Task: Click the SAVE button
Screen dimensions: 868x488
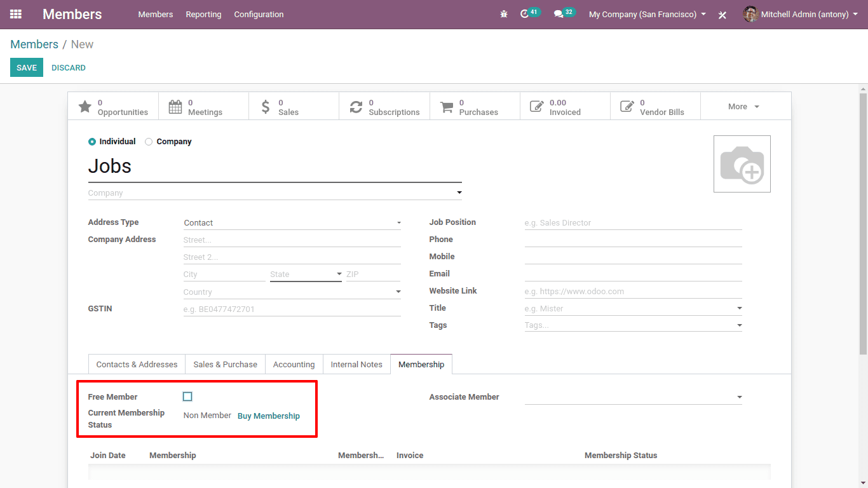Action: point(27,67)
